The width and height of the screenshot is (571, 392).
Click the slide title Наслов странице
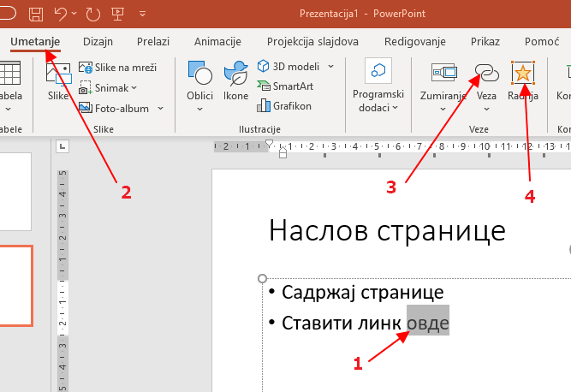(x=387, y=230)
